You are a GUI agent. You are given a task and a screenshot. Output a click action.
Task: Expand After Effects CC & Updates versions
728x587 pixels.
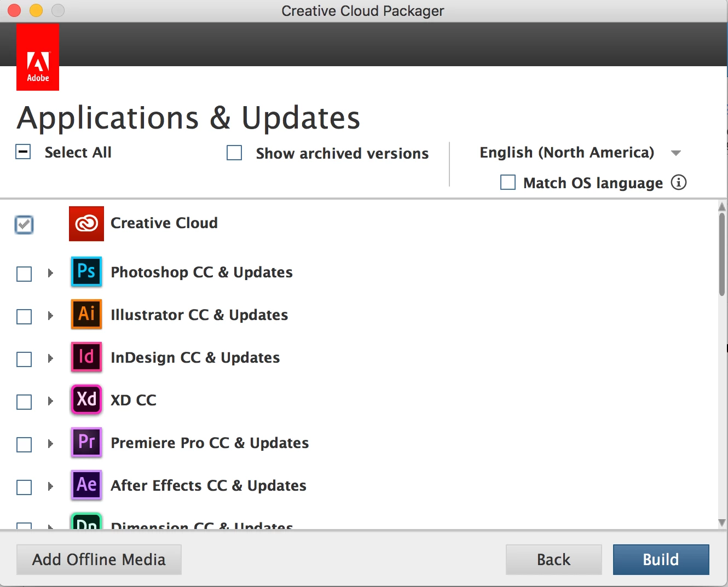[x=50, y=486]
